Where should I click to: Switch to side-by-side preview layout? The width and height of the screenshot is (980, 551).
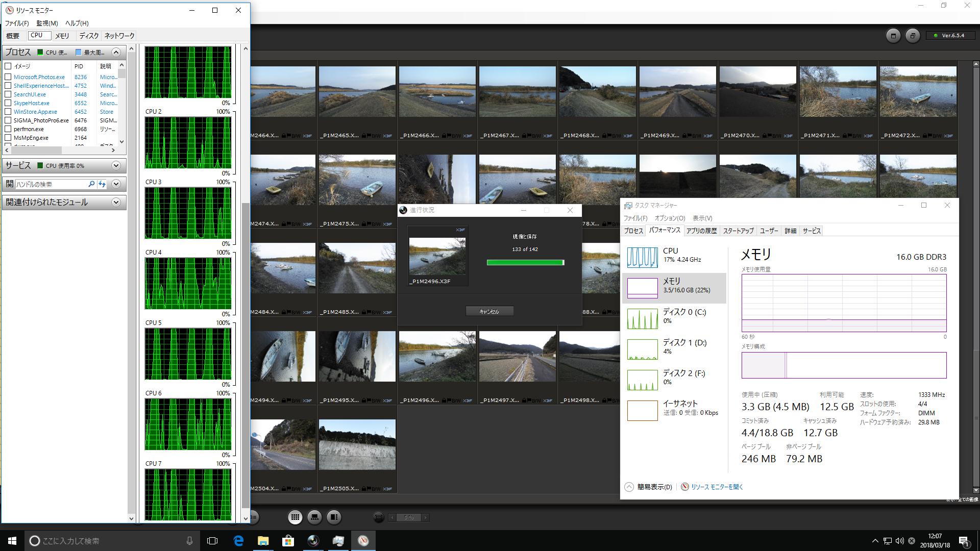[x=334, y=517]
